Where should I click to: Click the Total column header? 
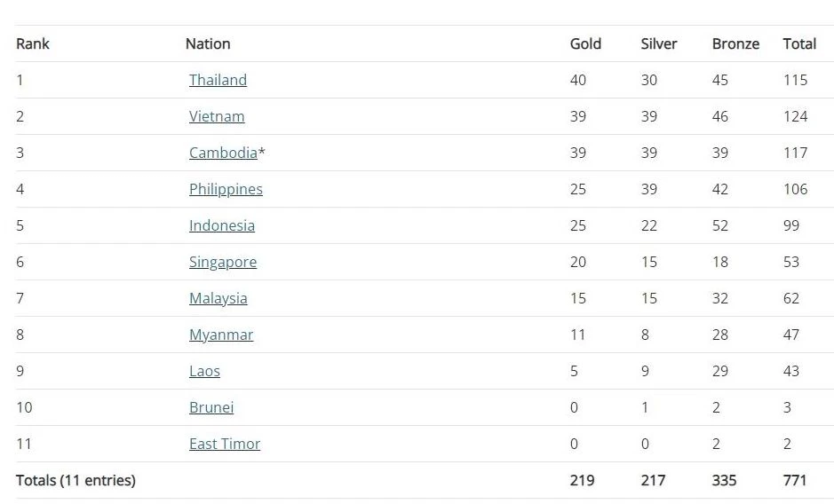(x=799, y=43)
